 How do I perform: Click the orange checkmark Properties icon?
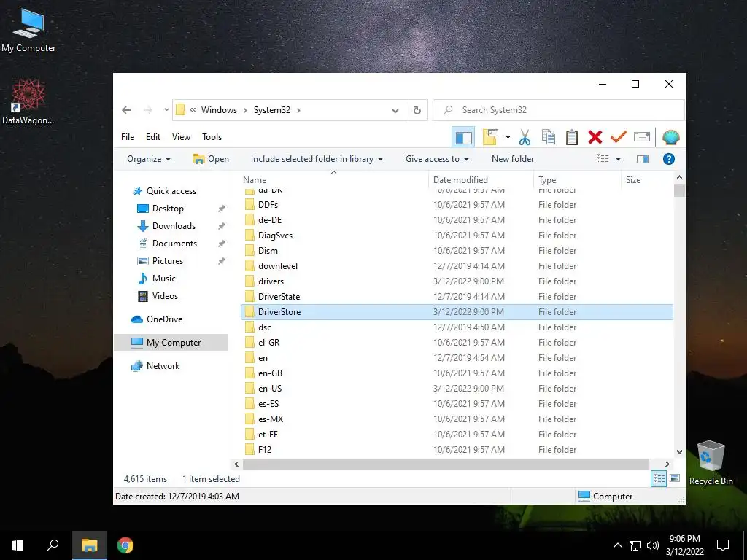tap(619, 138)
